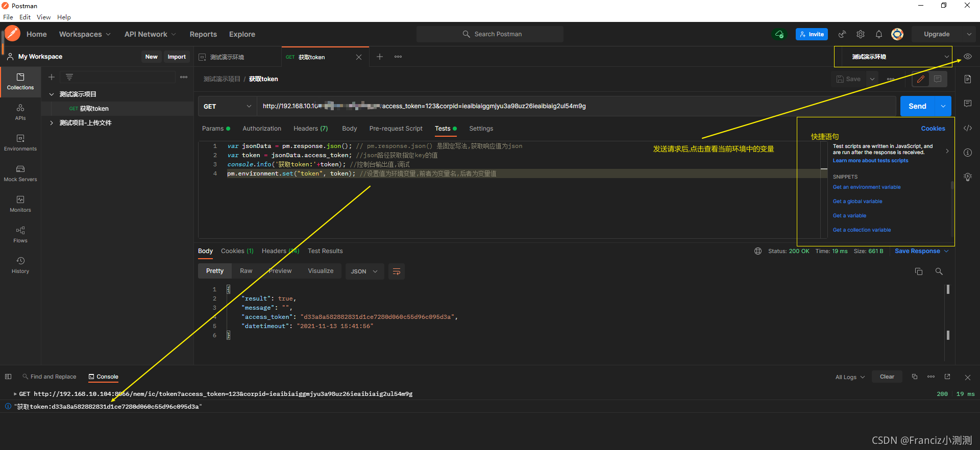
Task: Toggle the sidebar pane icon in footer
Action: 8,377
